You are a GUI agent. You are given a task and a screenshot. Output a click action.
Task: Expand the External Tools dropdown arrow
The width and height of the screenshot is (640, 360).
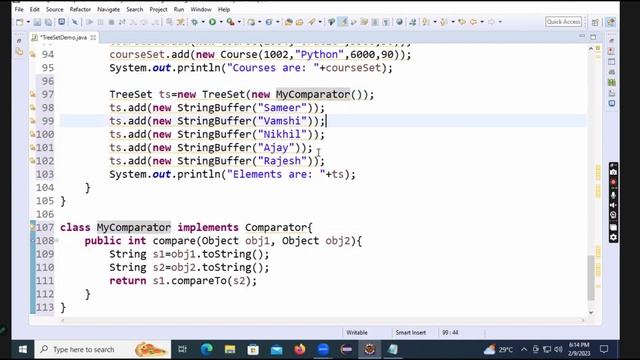click(239, 22)
